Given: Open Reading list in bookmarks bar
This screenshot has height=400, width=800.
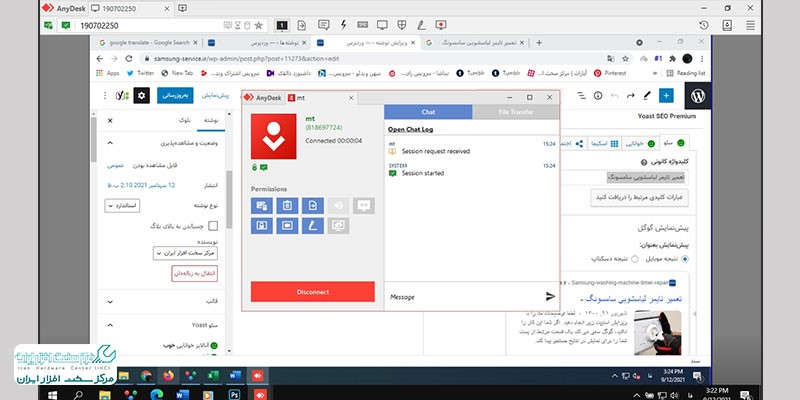Looking at the screenshot, I should (x=686, y=73).
